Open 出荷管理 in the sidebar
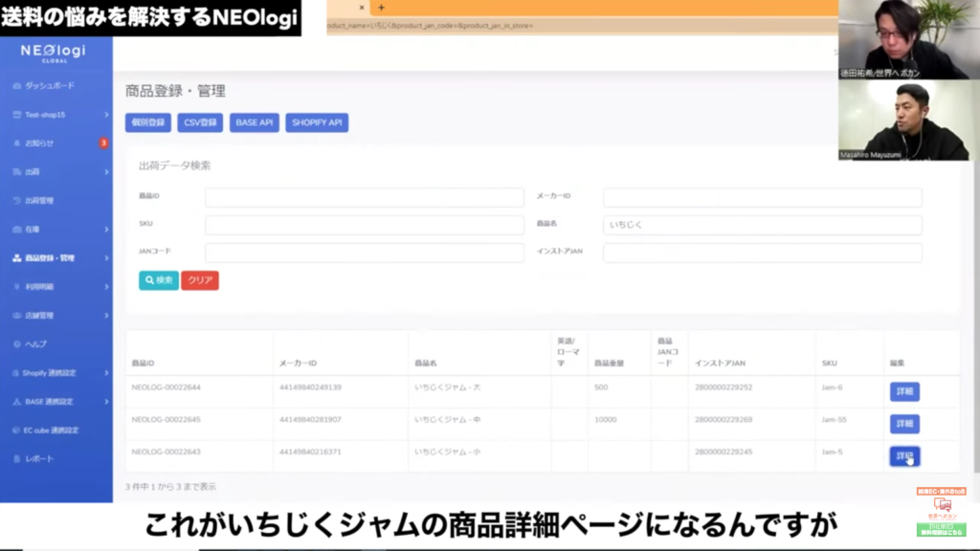The width and height of the screenshot is (980, 551). pos(38,201)
